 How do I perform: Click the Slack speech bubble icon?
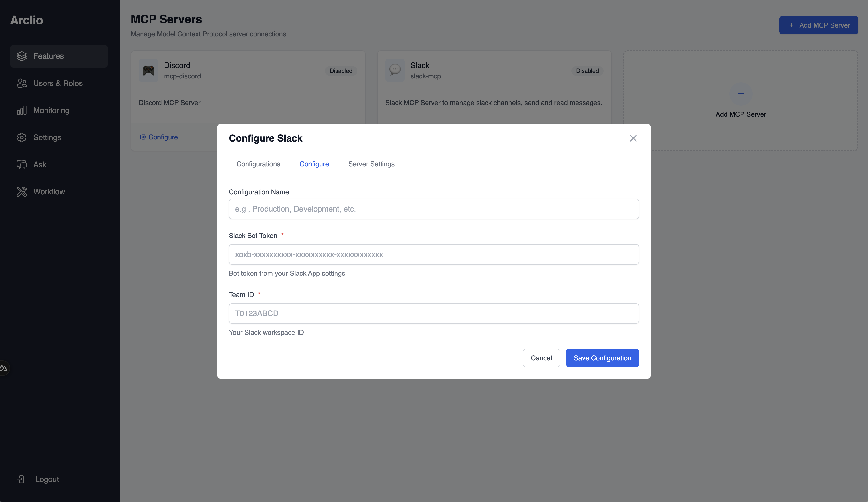point(395,70)
